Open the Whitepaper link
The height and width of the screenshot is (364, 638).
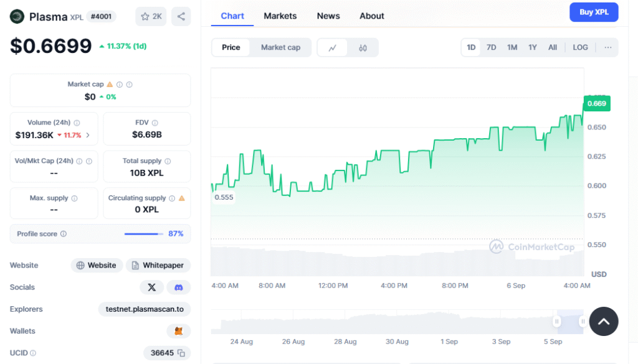point(158,265)
